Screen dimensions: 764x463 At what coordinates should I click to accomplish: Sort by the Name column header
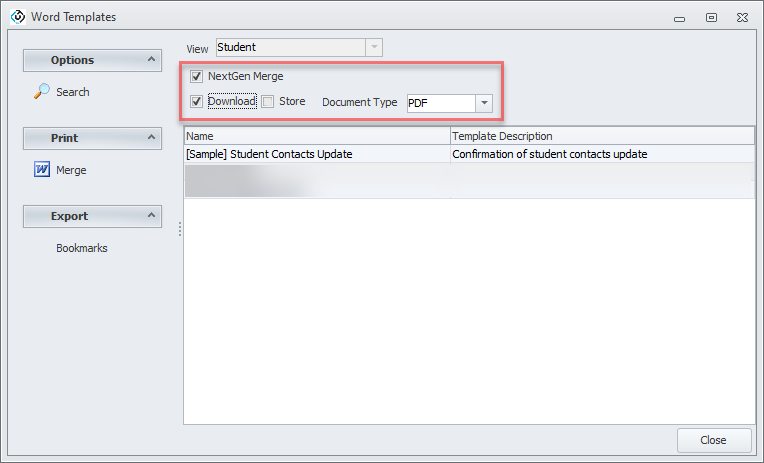(316, 136)
